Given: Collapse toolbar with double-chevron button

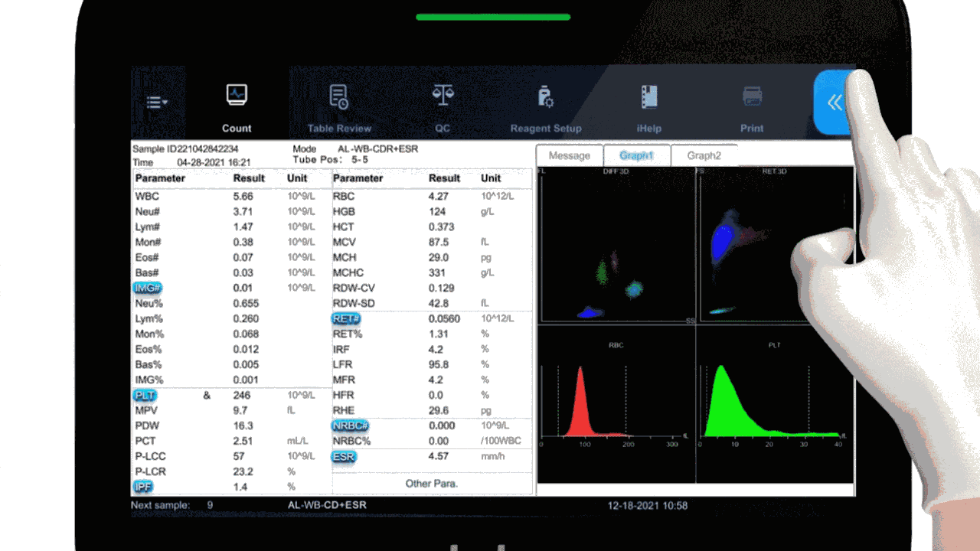Looking at the screenshot, I should (x=833, y=103).
